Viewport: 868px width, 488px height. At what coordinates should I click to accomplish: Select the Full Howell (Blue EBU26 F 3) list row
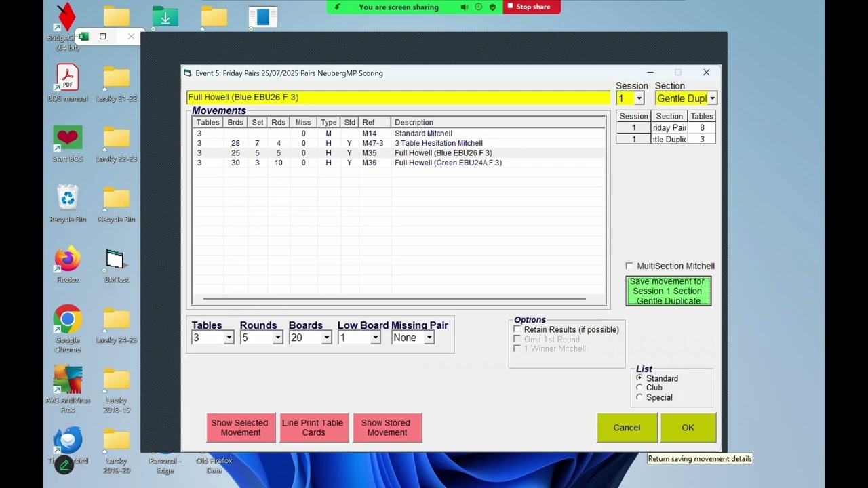pos(399,153)
